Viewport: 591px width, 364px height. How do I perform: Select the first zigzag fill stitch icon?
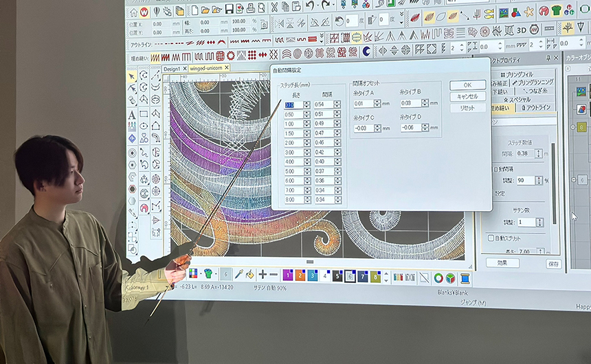(155, 58)
